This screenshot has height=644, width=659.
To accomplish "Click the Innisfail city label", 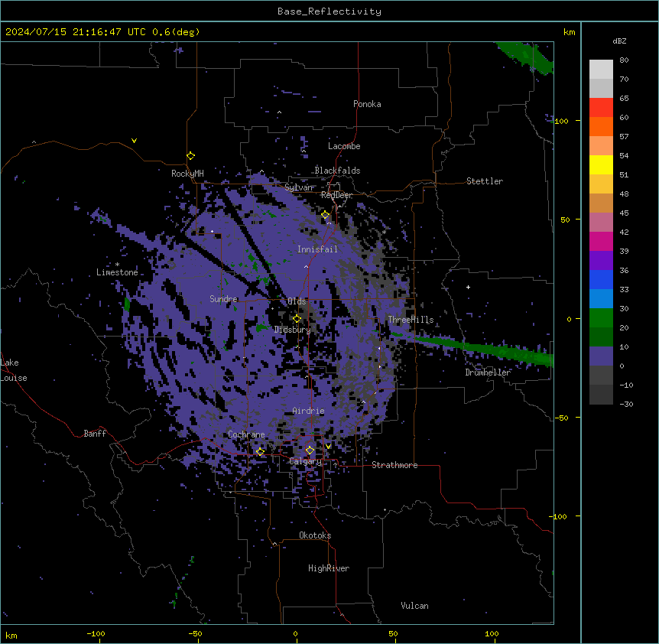I will [x=317, y=249].
